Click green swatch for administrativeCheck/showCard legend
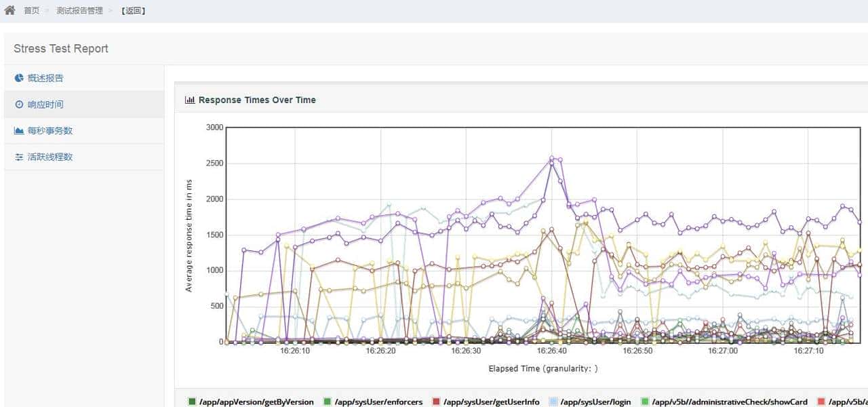Screen dimensions: 868x407 click(645, 402)
